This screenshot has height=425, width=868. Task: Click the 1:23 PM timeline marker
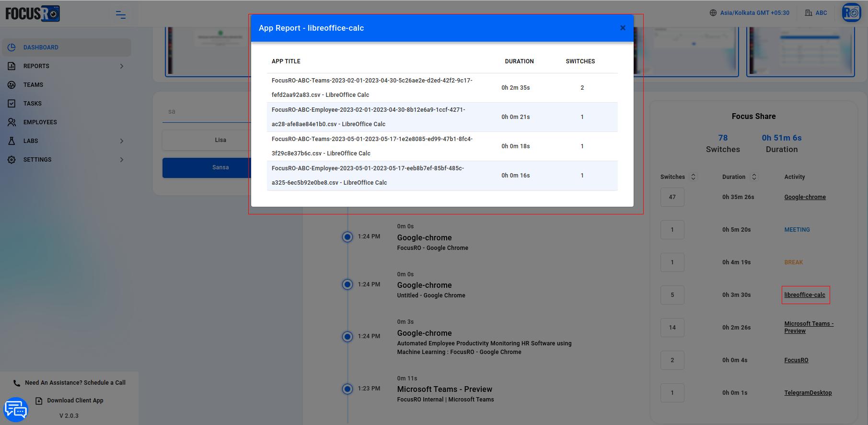pos(347,389)
